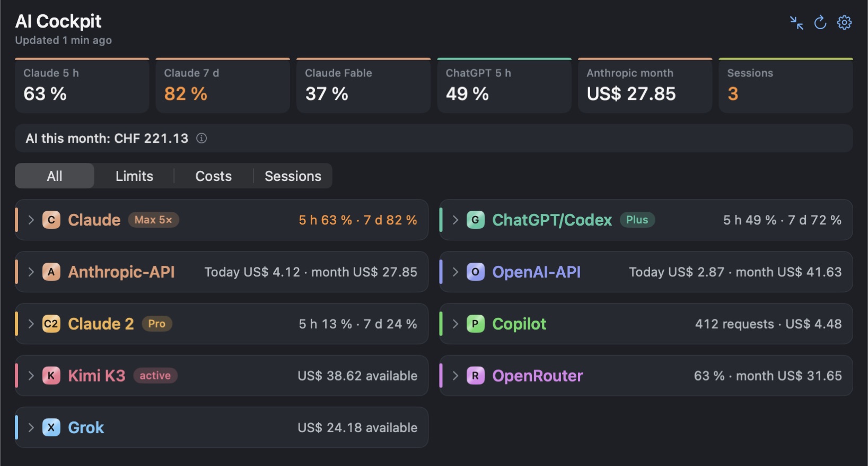Click the Kimi K3 provider name

97,376
